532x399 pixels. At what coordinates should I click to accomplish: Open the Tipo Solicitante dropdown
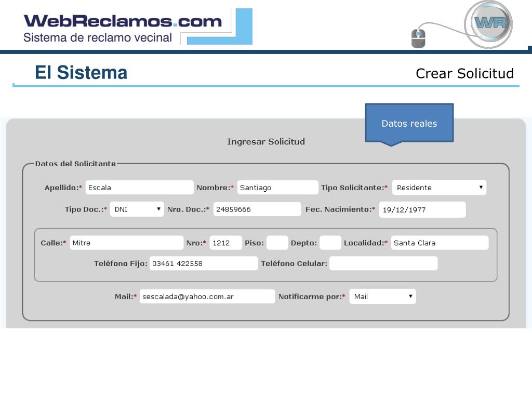pyautogui.click(x=439, y=188)
